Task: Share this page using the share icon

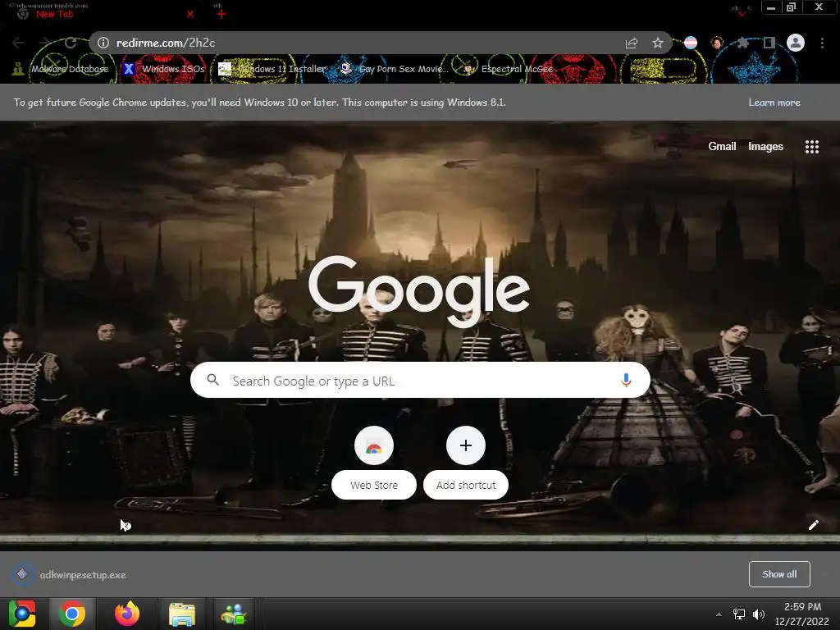Action: tap(632, 43)
